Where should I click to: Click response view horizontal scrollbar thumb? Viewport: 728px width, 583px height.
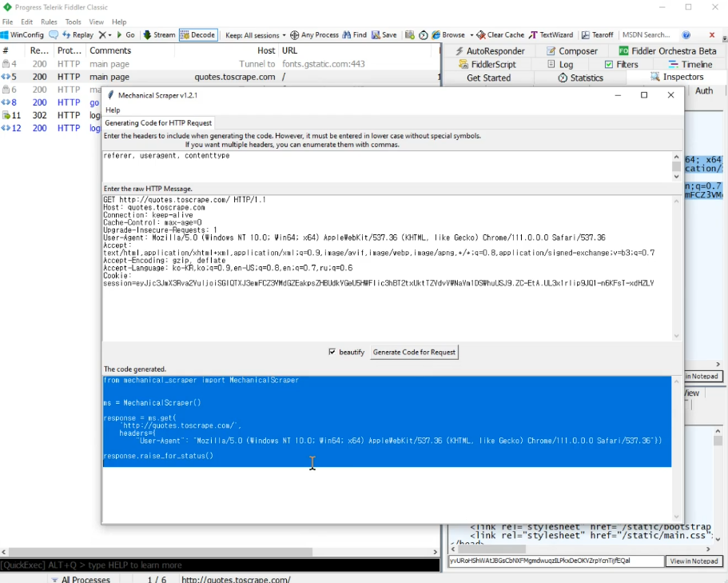[491, 549]
